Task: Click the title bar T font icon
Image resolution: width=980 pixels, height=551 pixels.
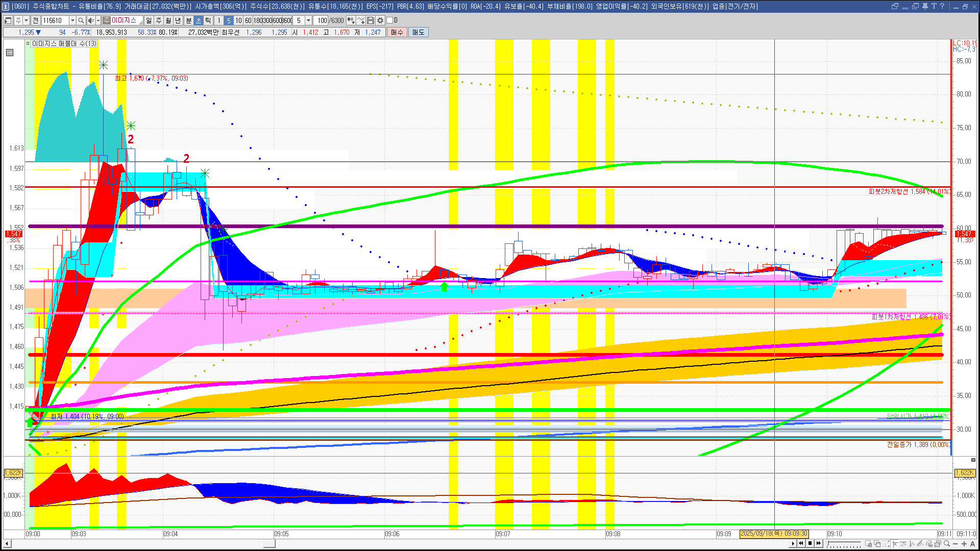Action: (x=934, y=6)
